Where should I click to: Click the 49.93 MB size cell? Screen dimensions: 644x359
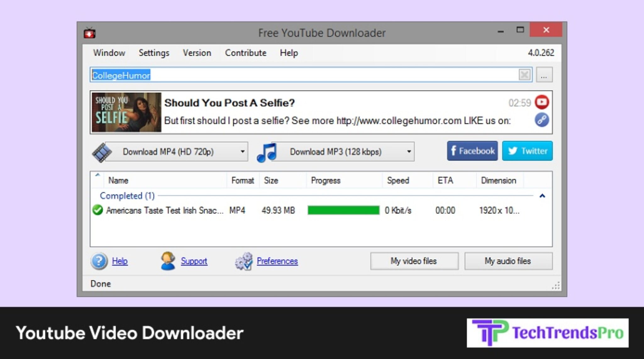point(278,210)
